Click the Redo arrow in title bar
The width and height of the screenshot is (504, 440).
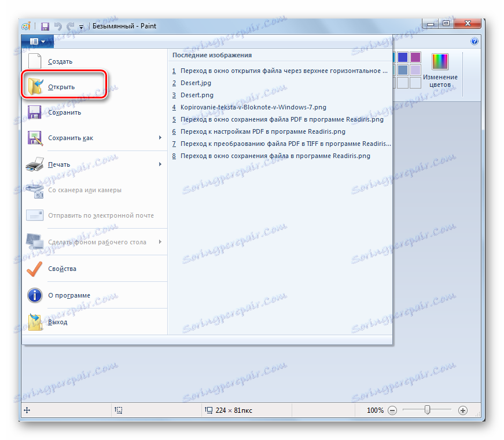pyautogui.click(x=71, y=27)
